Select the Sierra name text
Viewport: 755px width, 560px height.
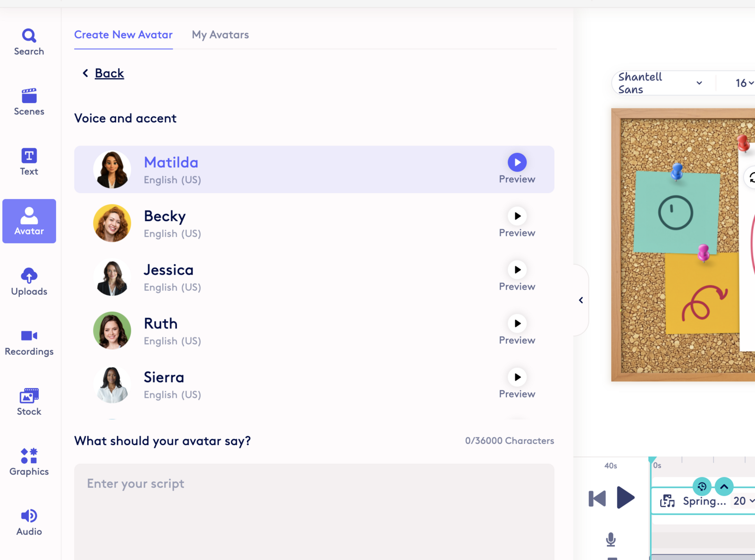pyautogui.click(x=164, y=377)
